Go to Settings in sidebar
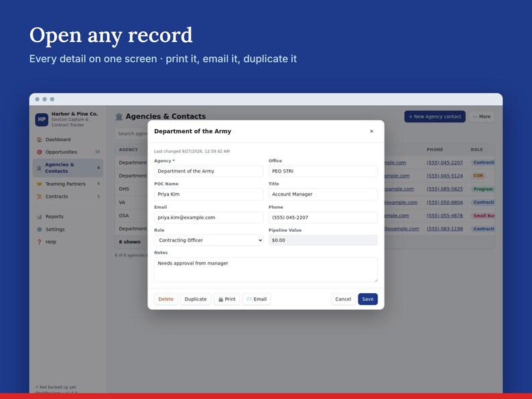532x399 pixels. tap(68, 229)
